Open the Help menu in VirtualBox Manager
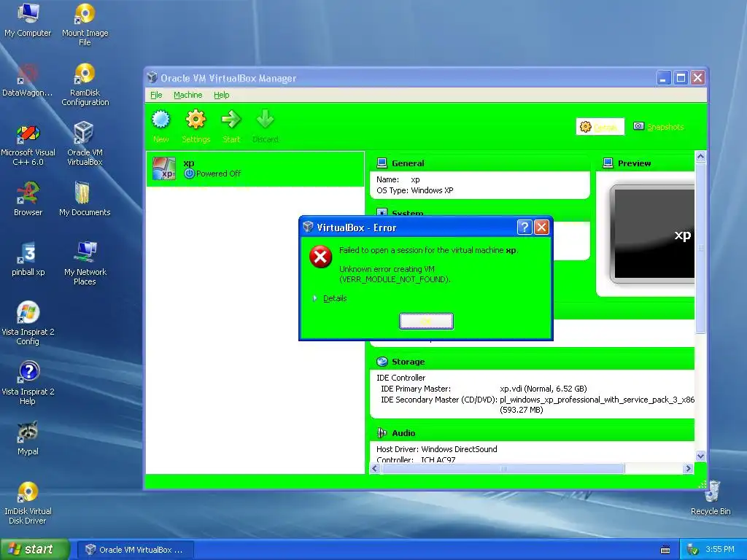 click(x=221, y=95)
